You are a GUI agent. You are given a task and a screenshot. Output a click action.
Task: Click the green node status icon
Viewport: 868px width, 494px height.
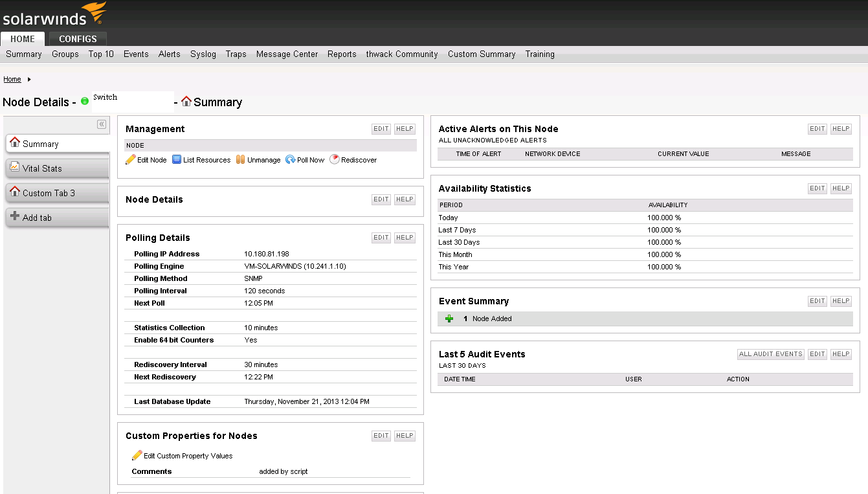click(85, 102)
